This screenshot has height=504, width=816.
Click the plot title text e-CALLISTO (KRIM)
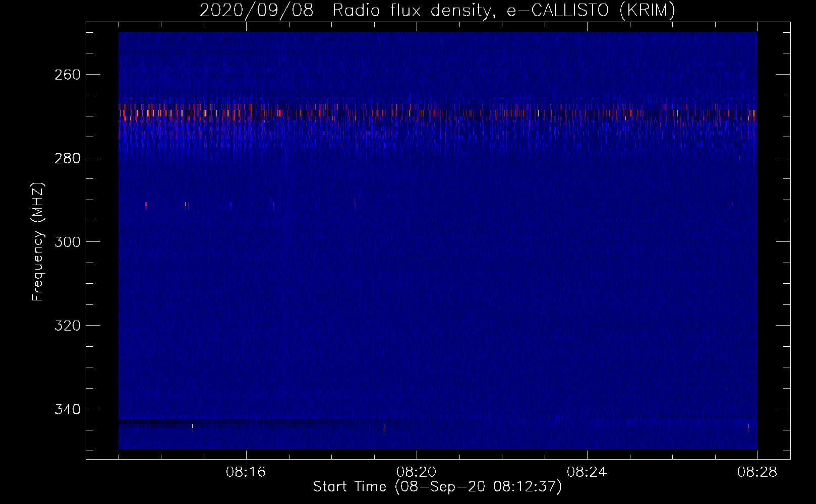pyautogui.click(x=591, y=10)
